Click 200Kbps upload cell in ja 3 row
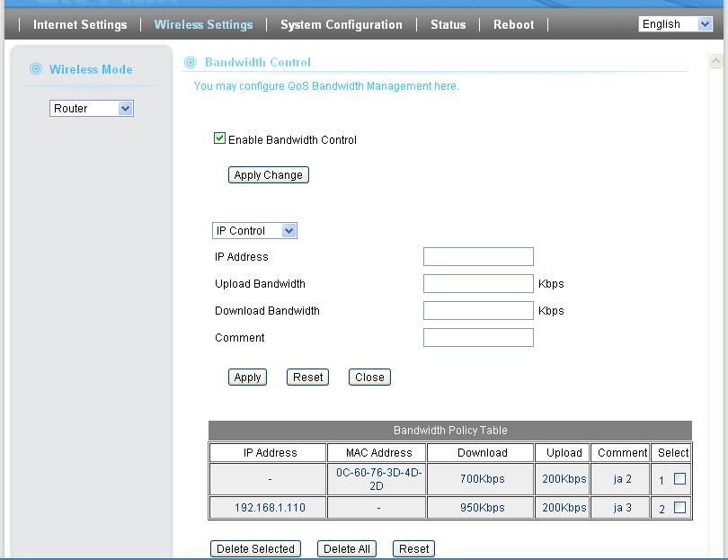Viewport: 728px width, 560px height. point(563,508)
